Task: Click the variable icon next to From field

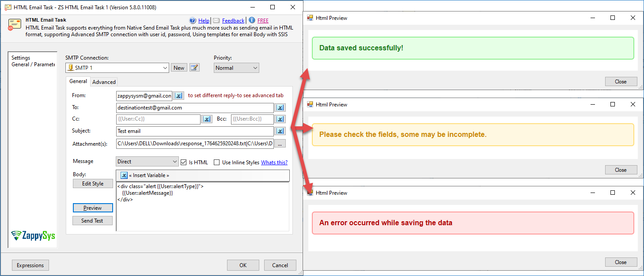Action: tap(178, 96)
